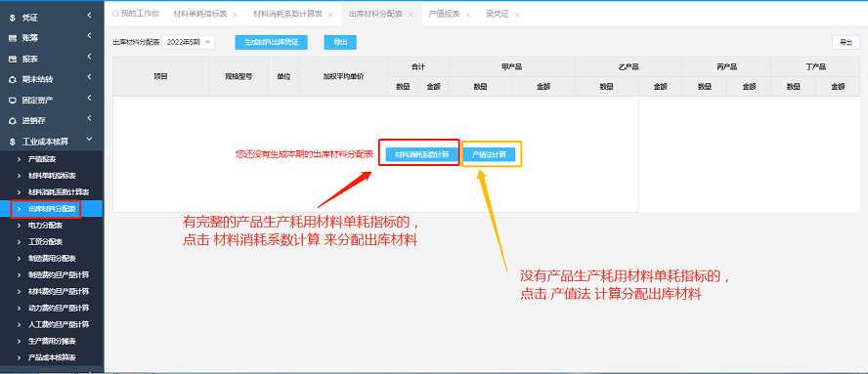Click the 进销存 icon in sidebar
868x374 pixels.
tap(12, 121)
